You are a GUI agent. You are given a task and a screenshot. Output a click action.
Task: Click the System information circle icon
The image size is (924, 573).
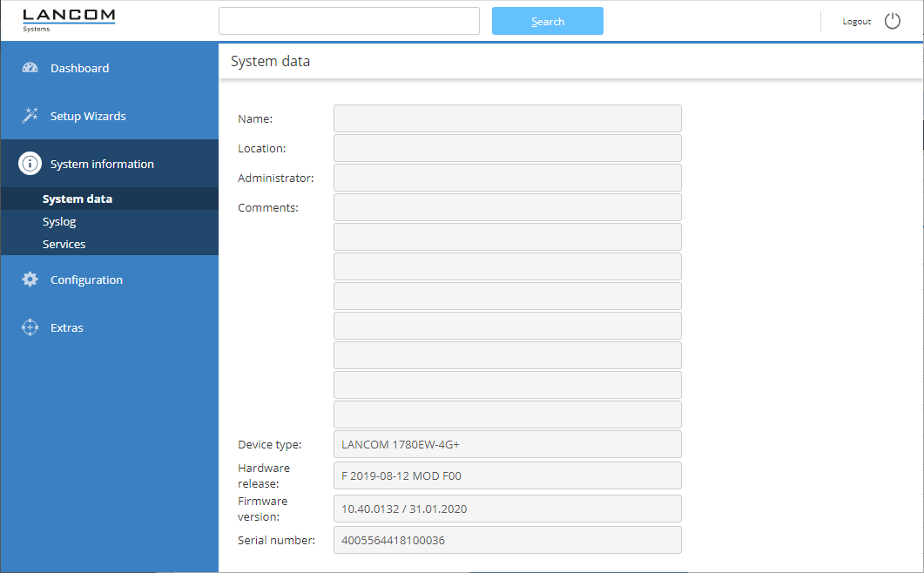(30, 164)
